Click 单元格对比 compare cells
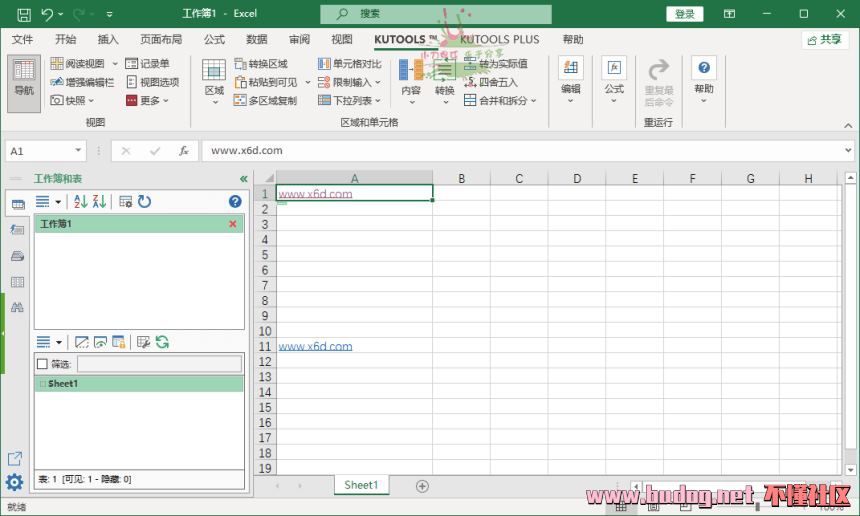This screenshot has width=860, height=516. [349, 64]
